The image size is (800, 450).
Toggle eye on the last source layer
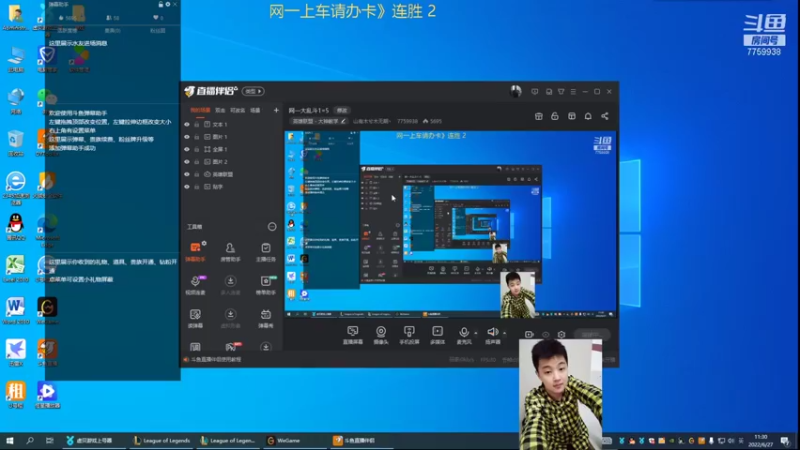tap(187, 187)
